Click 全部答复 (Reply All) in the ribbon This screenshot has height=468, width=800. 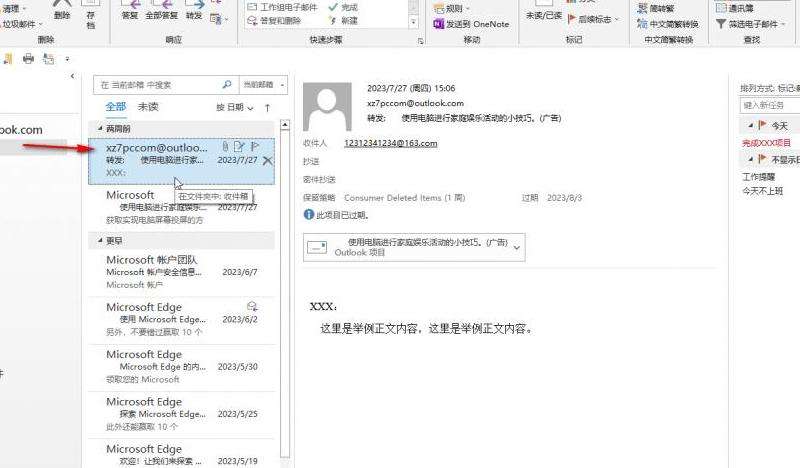161,10
